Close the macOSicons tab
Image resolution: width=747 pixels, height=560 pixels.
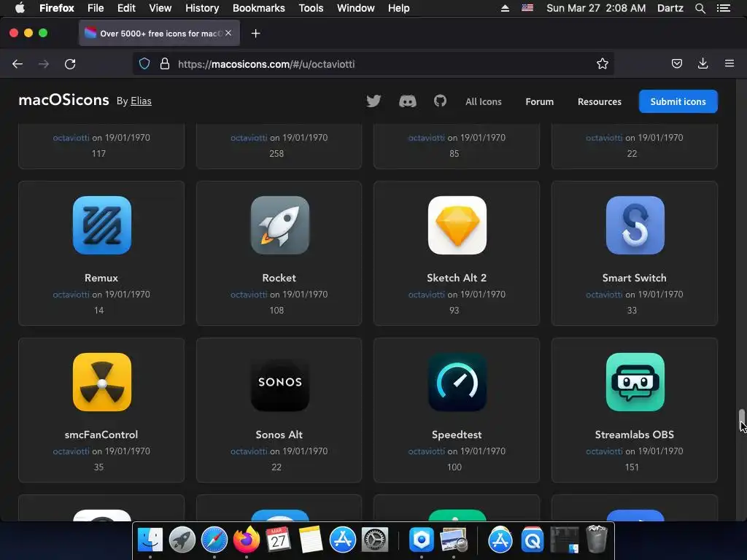click(x=228, y=33)
